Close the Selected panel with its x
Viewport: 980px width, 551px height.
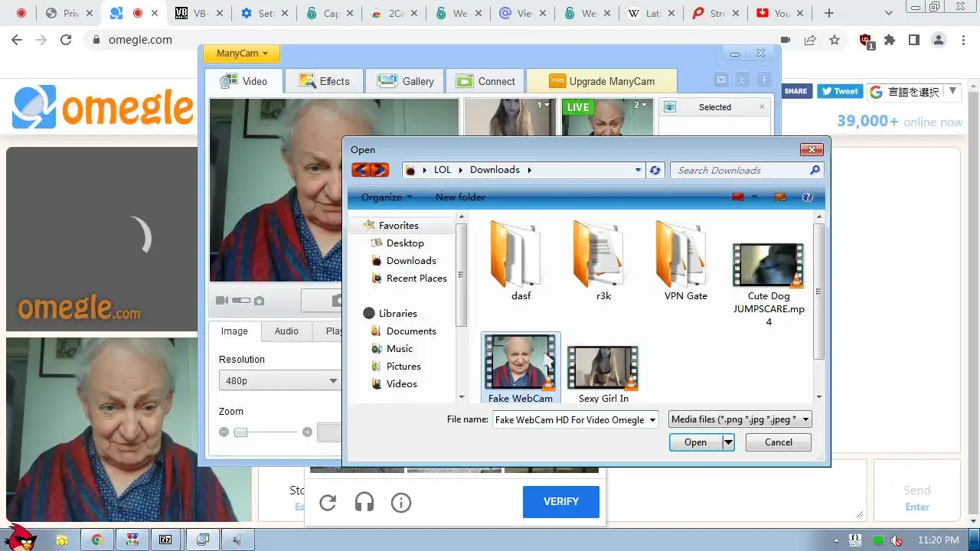pyautogui.click(x=762, y=107)
